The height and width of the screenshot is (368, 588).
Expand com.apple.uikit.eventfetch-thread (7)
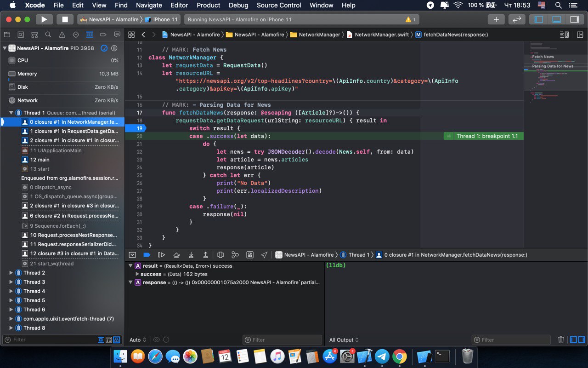click(11, 319)
